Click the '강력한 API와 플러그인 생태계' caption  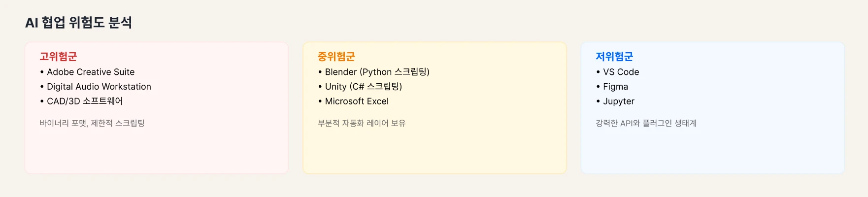pos(646,123)
